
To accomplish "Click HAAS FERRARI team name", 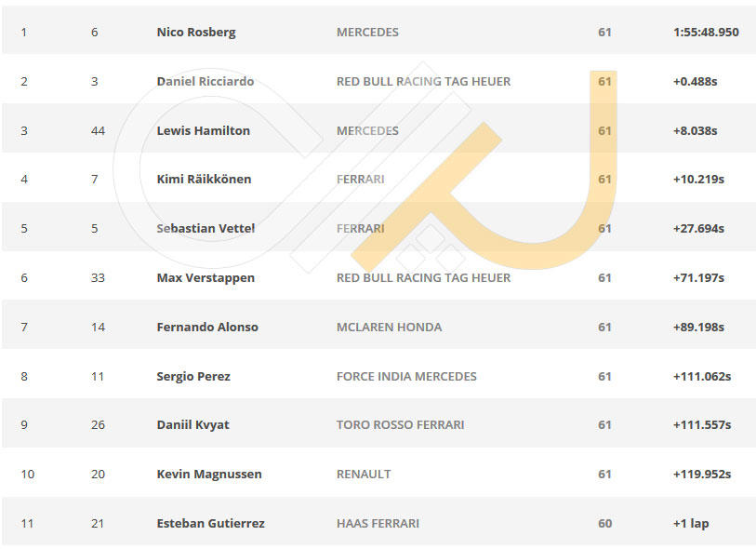I will pos(378,524).
